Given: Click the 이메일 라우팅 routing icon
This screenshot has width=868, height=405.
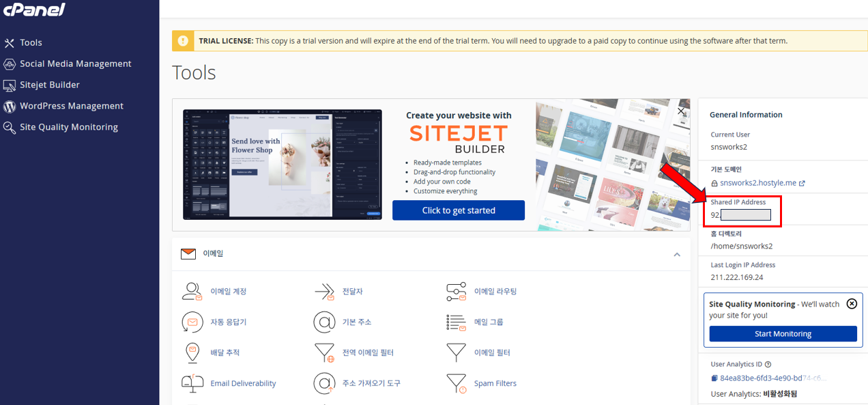Looking at the screenshot, I should point(456,292).
